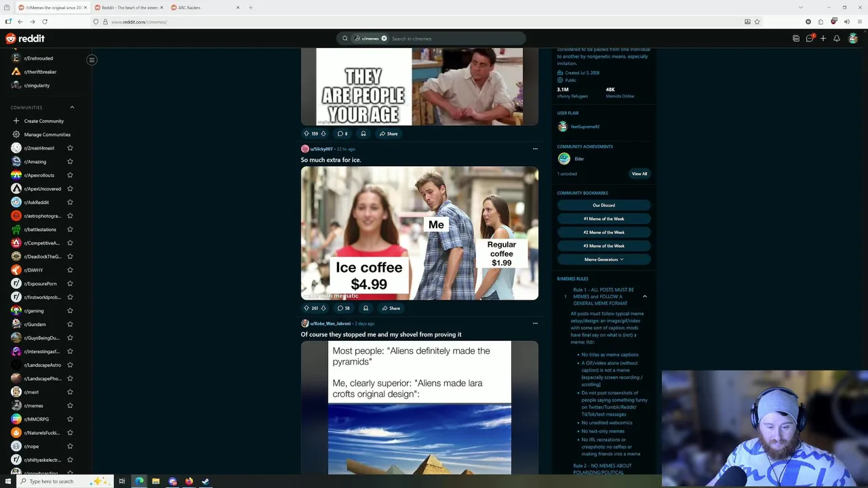Share the 'They are people your age' post

389,134
